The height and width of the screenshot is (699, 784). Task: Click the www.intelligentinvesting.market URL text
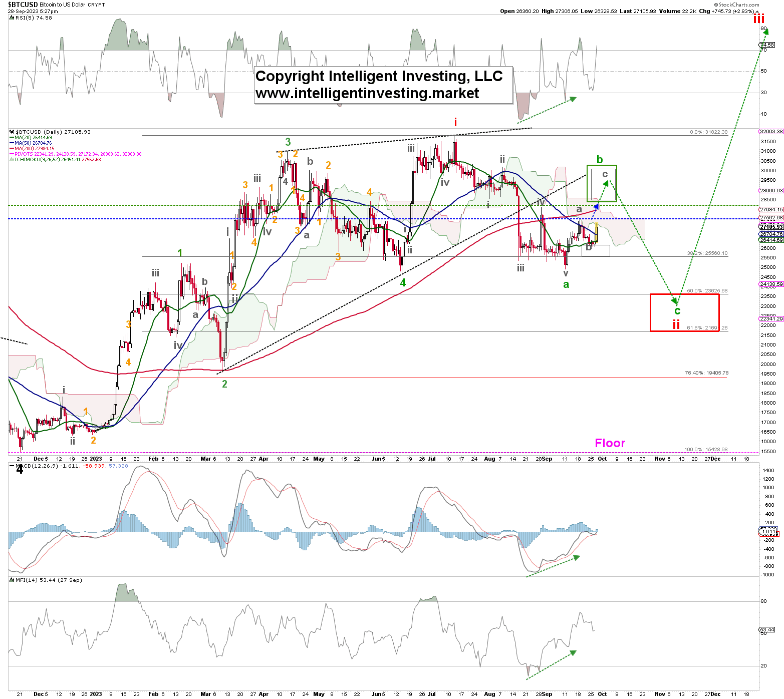point(367,93)
